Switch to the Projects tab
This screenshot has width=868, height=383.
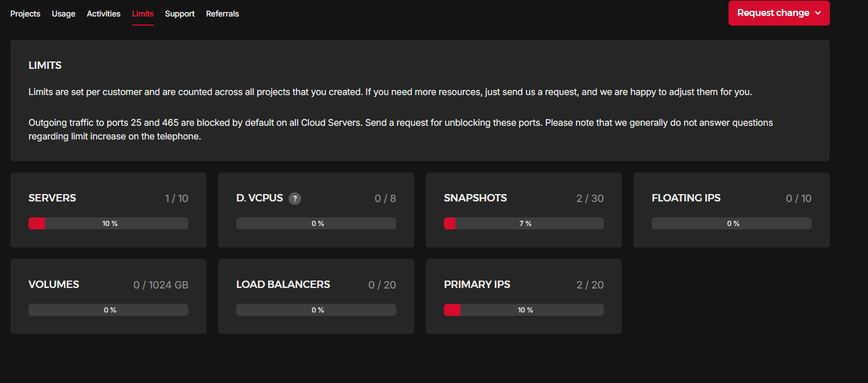tap(25, 14)
